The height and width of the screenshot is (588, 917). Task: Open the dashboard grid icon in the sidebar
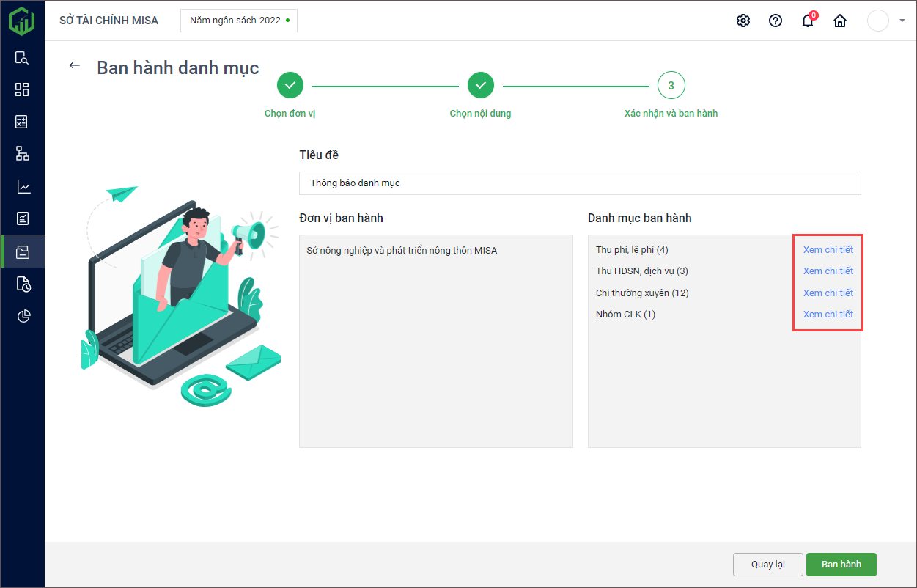tap(22, 89)
